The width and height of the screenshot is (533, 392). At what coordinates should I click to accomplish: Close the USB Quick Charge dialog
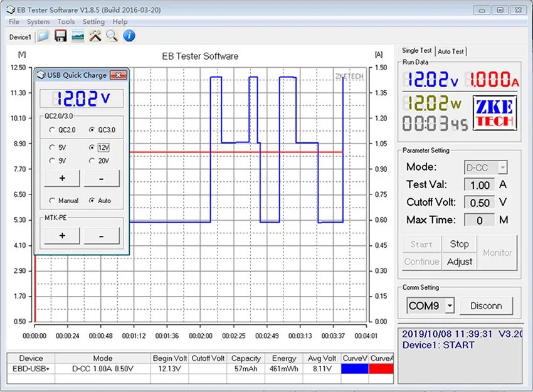[119, 75]
